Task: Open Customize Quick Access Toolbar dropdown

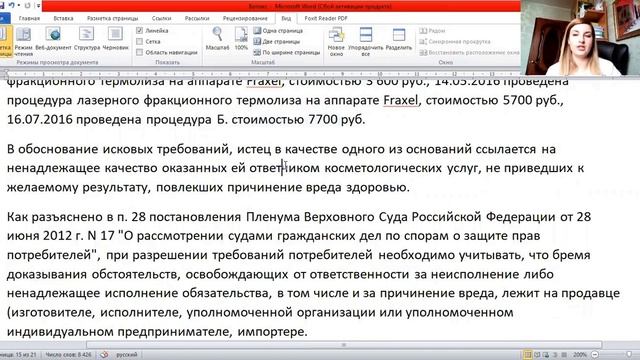Action: 38,6
